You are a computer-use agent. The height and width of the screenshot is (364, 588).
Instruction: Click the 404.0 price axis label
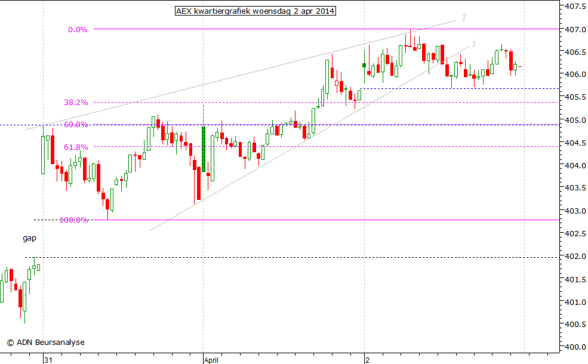click(x=575, y=165)
